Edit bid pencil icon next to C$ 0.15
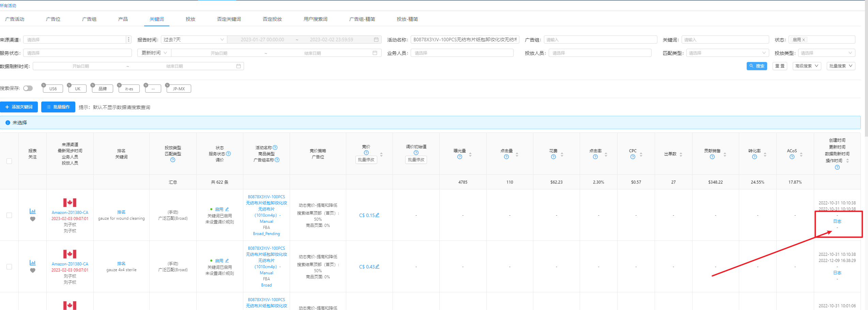 (377, 215)
